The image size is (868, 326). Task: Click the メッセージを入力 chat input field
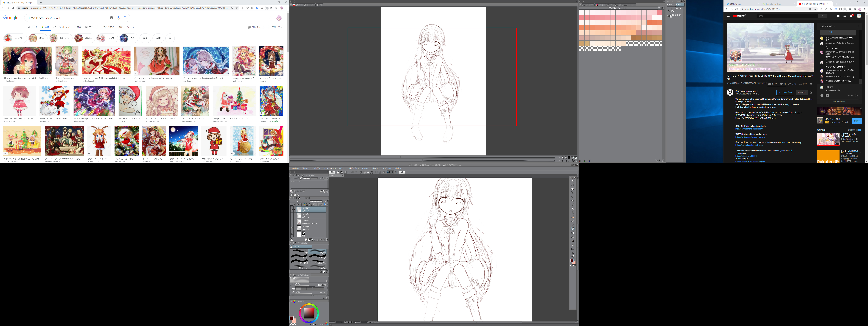[x=842, y=90]
